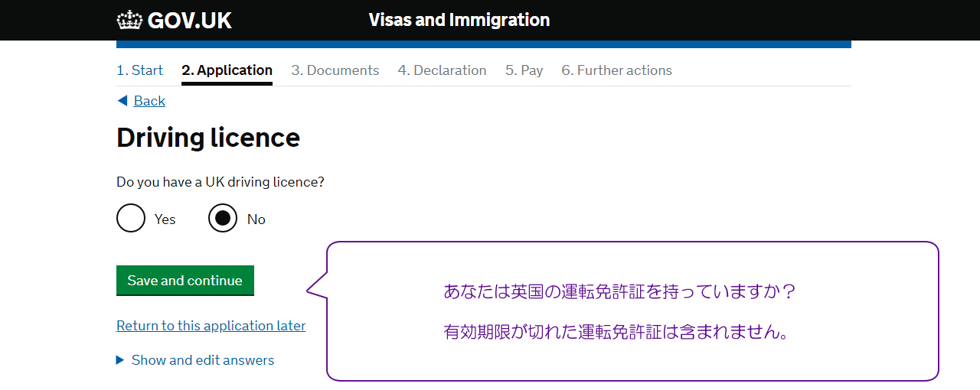Click the Yes option label text
Screen dimensions: 980x390
point(165,219)
